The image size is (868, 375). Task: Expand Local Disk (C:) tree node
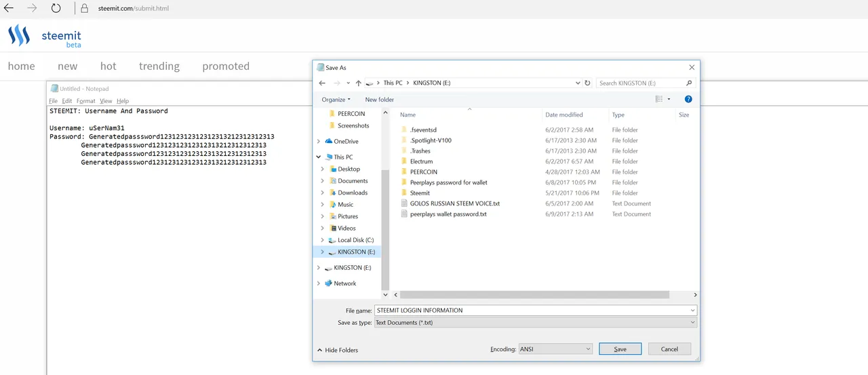pyautogui.click(x=323, y=240)
